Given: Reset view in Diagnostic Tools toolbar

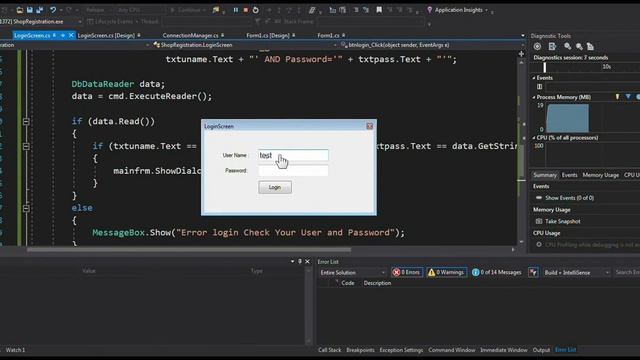Looking at the screenshot, I should tap(590, 47).
